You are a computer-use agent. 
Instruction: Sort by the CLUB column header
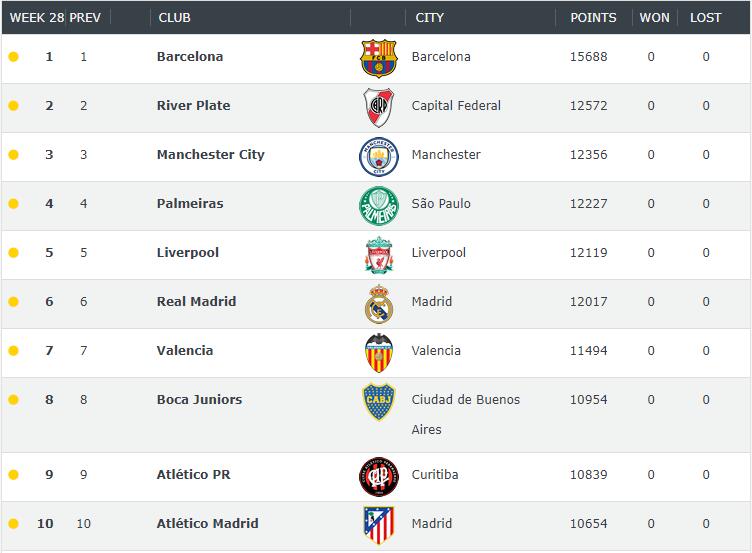[x=175, y=18]
